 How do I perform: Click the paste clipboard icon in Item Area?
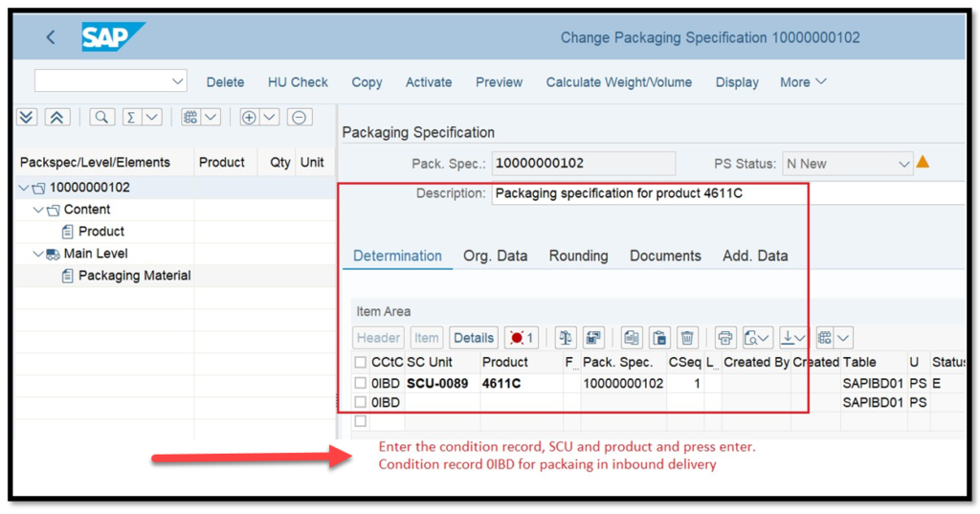click(659, 338)
